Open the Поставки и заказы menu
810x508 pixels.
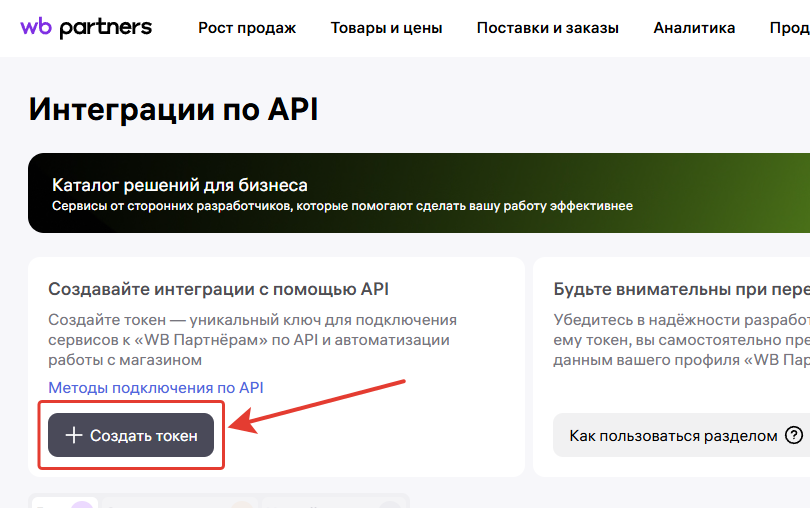548,28
